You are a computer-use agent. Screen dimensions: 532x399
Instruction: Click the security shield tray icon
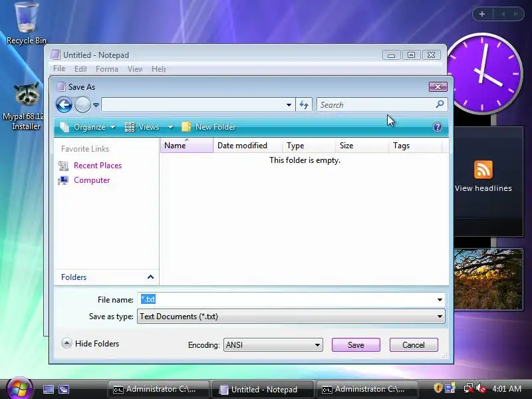(438, 388)
